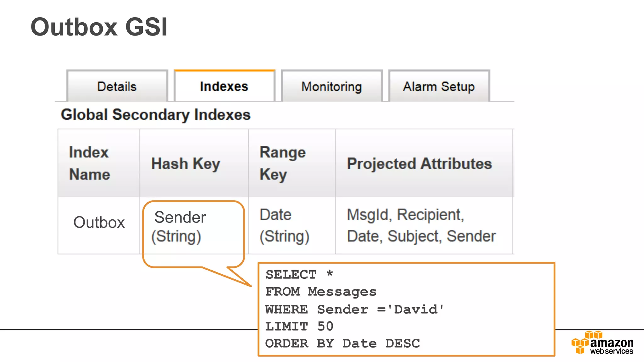The image size is (644, 362).
Task: Select the Outbox index name cell
Action: pos(99,222)
